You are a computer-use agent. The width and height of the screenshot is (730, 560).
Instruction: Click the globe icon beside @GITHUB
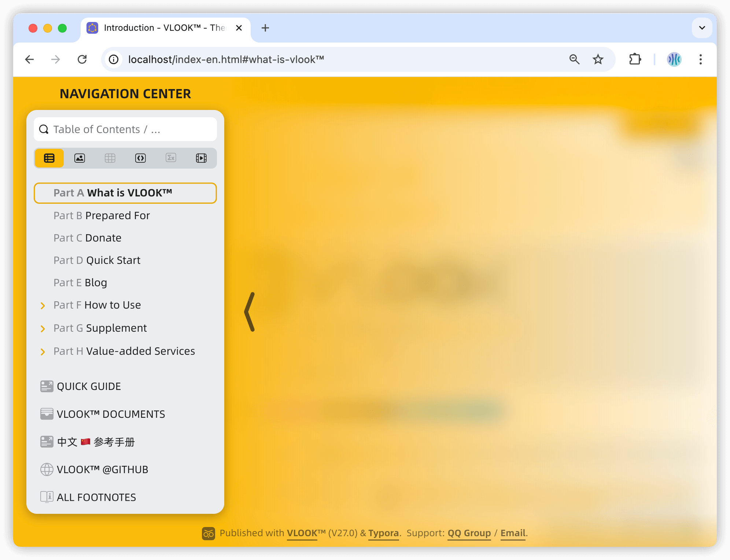[x=47, y=469]
